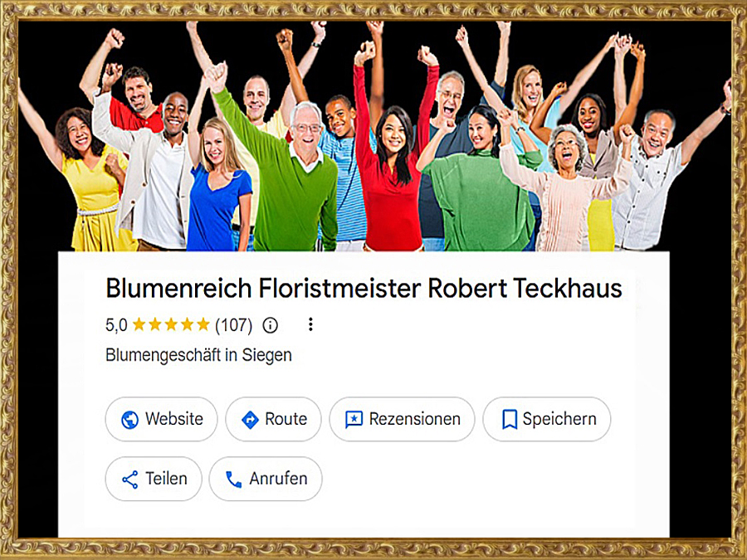747x560 pixels.
Task: Call the shop using Anrufen
Action: (x=266, y=479)
